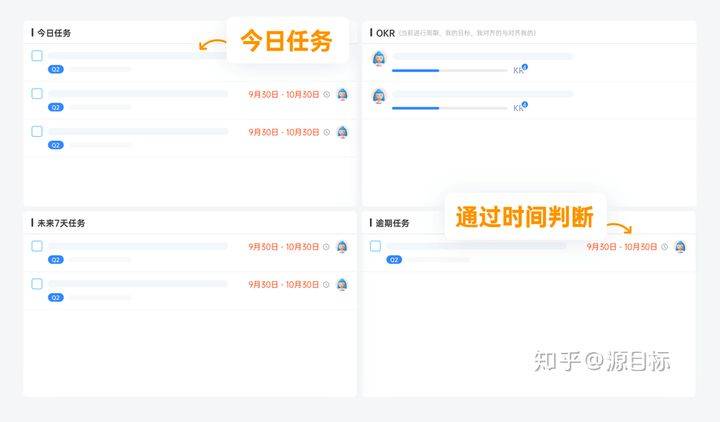The height and width of the screenshot is (422, 720).
Task: Click the Q2 tag in 逾期任务 row
Action: [x=394, y=260]
